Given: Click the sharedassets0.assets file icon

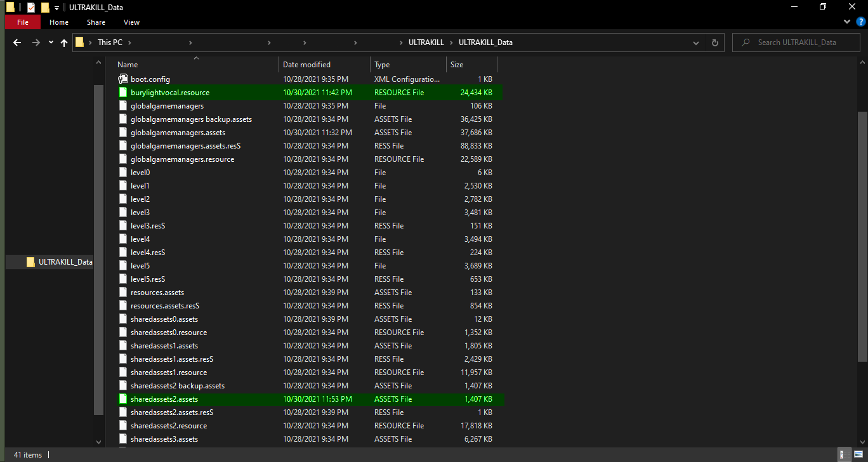Looking at the screenshot, I should [124, 319].
